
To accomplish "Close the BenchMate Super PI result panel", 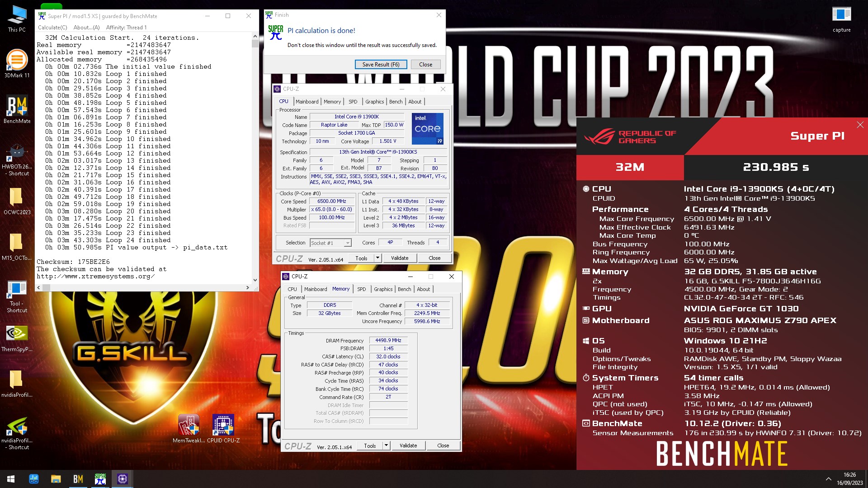I will [860, 125].
